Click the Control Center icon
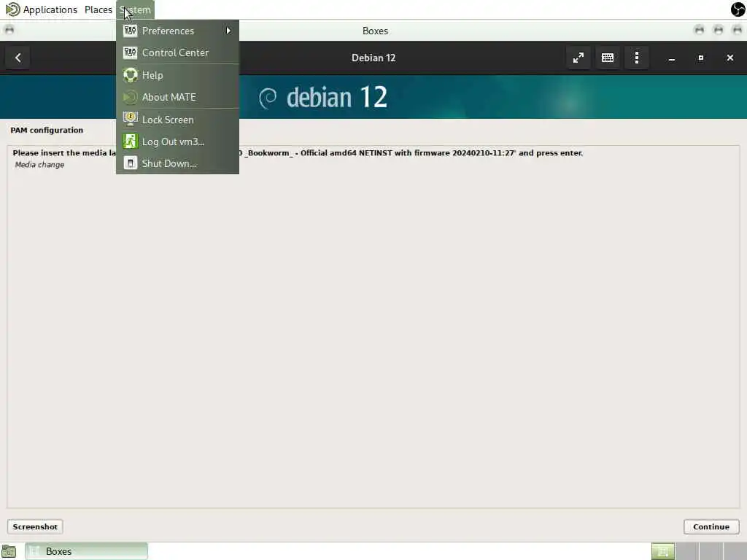Viewport: 747px width, 560px height. point(130,52)
